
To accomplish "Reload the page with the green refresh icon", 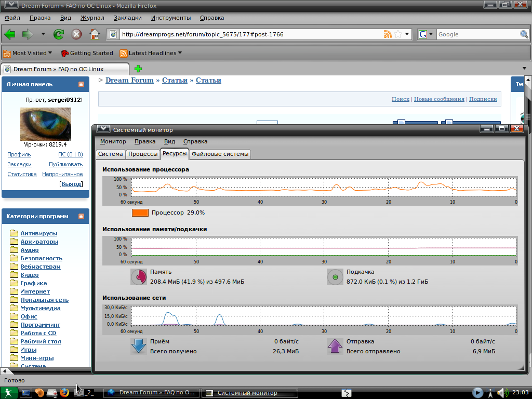I will (x=59, y=34).
